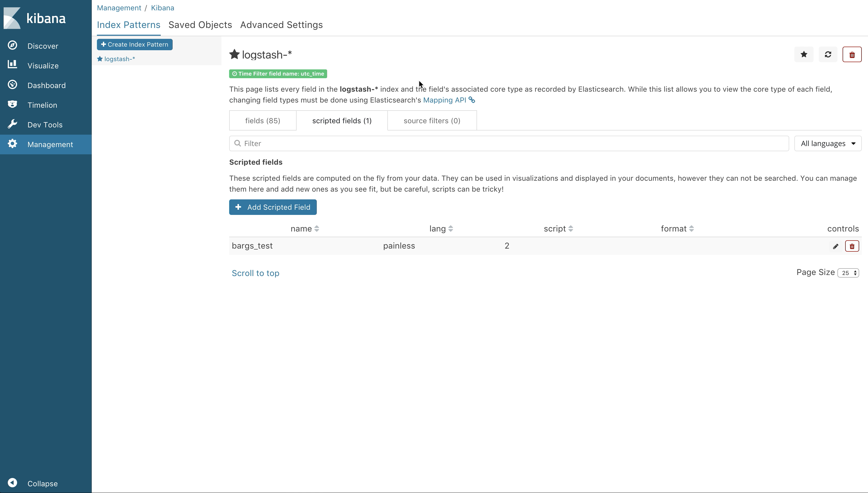Delete the bargs_test scripted field
Screen dimensions: 868x493
tap(852, 246)
